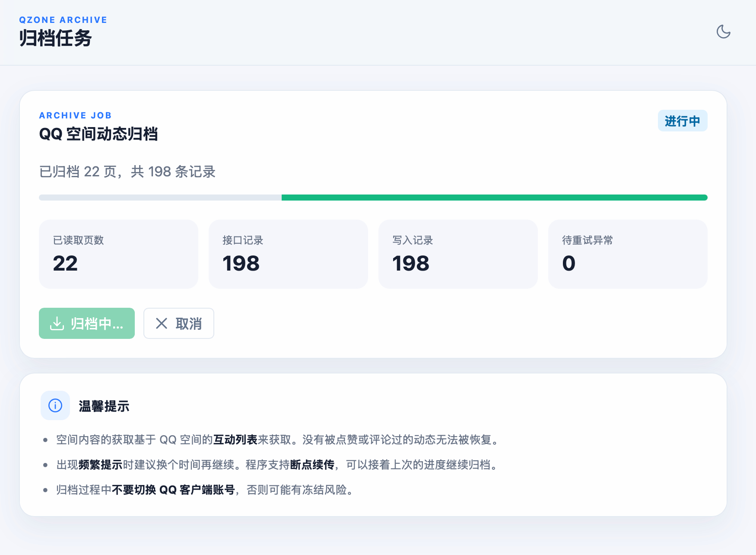Select the 已读取页数 stat card
The height and width of the screenshot is (555, 756).
(x=118, y=254)
